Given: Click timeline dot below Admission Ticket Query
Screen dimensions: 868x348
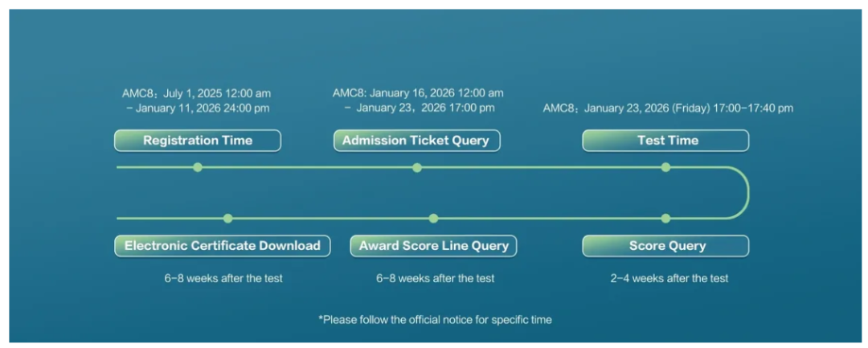Looking at the screenshot, I should click(416, 167).
